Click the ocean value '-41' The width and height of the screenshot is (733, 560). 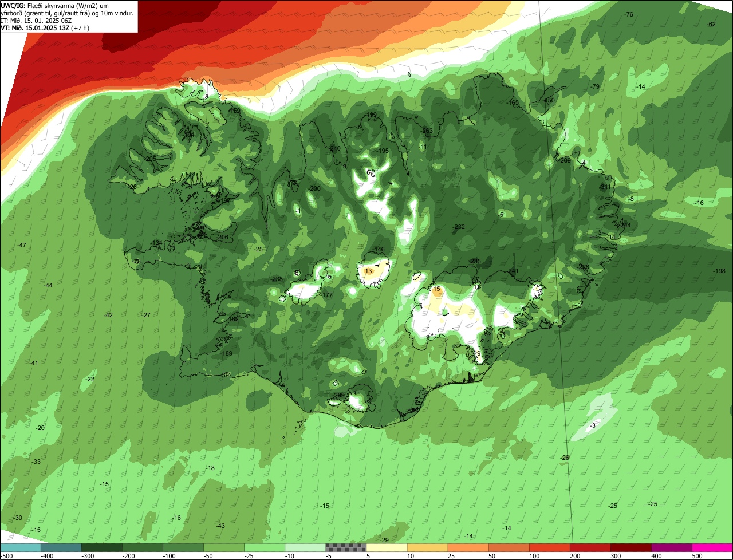click(34, 363)
